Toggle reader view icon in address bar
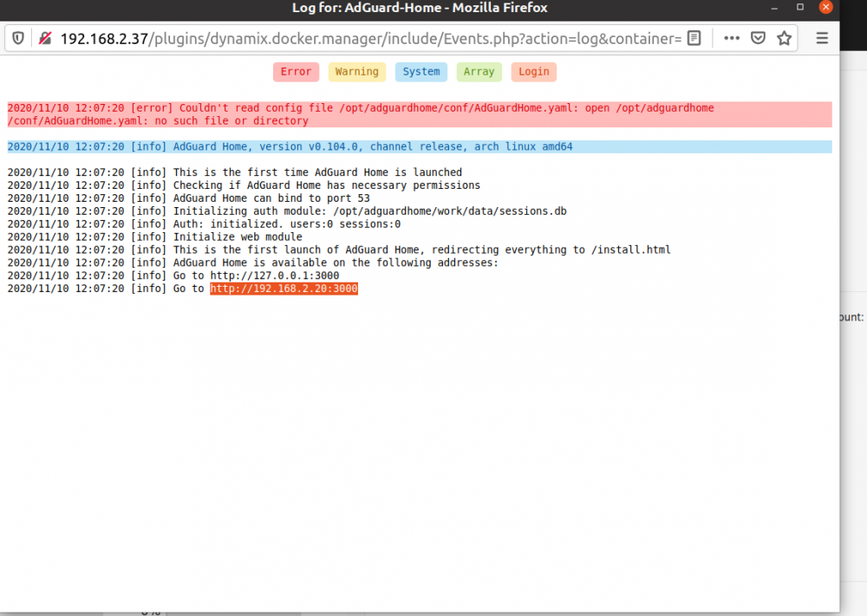The width and height of the screenshot is (867, 616). (694, 38)
